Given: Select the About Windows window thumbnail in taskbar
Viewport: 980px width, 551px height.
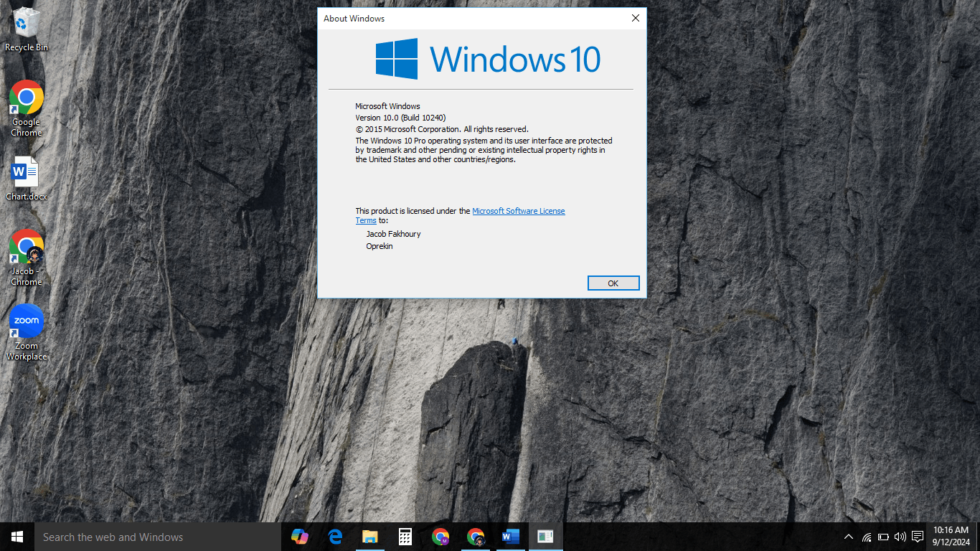Looking at the screenshot, I should pos(545,536).
